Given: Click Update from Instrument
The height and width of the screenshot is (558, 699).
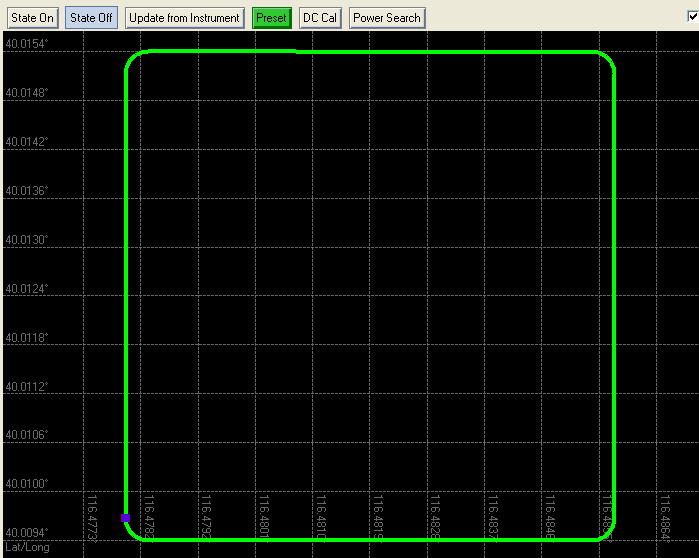Looking at the screenshot, I should 184,18.
